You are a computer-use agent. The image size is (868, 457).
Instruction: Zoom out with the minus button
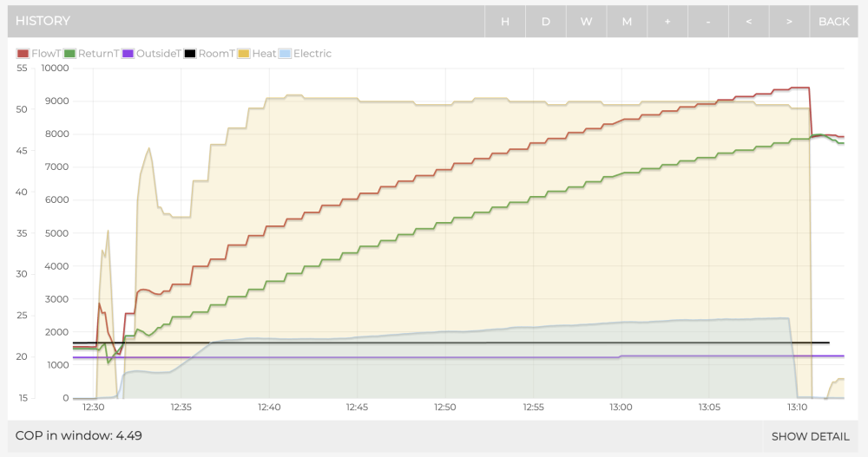(x=708, y=22)
